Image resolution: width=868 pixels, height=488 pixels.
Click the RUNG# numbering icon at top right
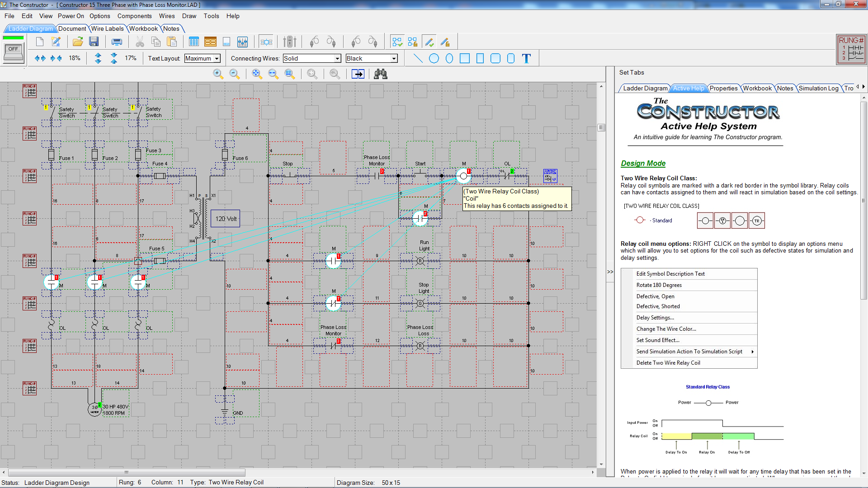851,49
